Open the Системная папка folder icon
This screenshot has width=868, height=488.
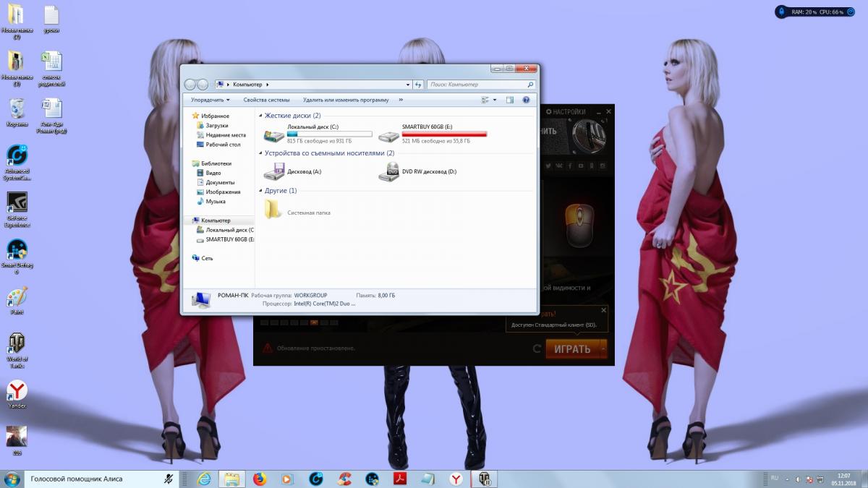[273, 210]
